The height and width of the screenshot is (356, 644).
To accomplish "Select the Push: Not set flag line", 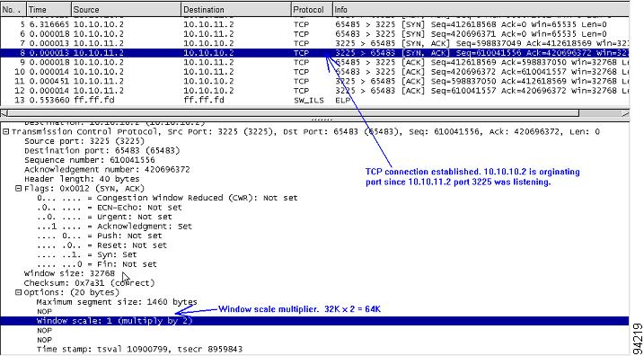I will click(100, 236).
